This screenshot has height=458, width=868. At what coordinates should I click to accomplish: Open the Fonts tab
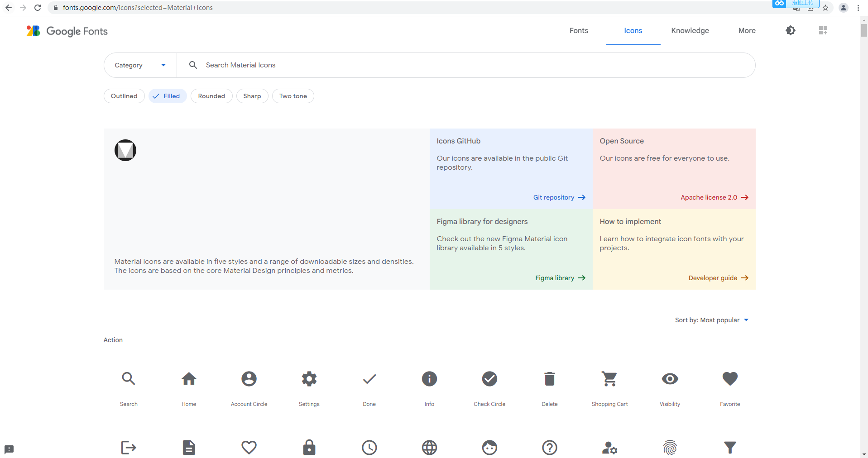(x=579, y=31)
